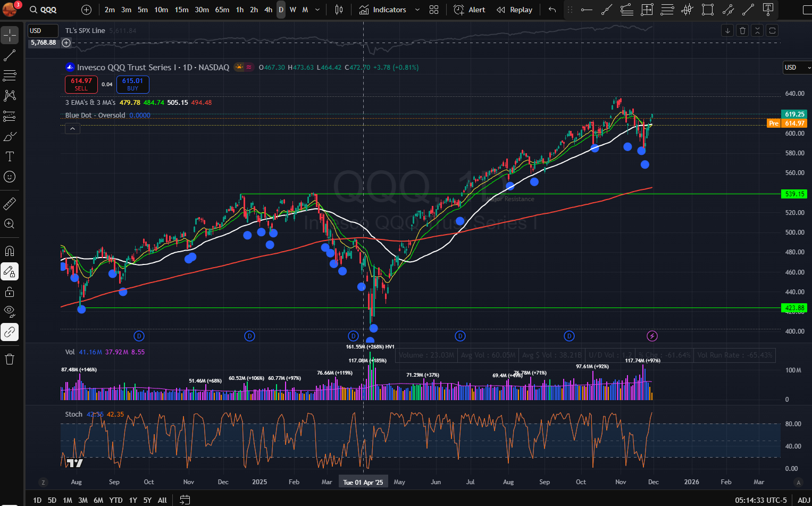Collapse the TL's SPX Line pane

tap(758, 30)
